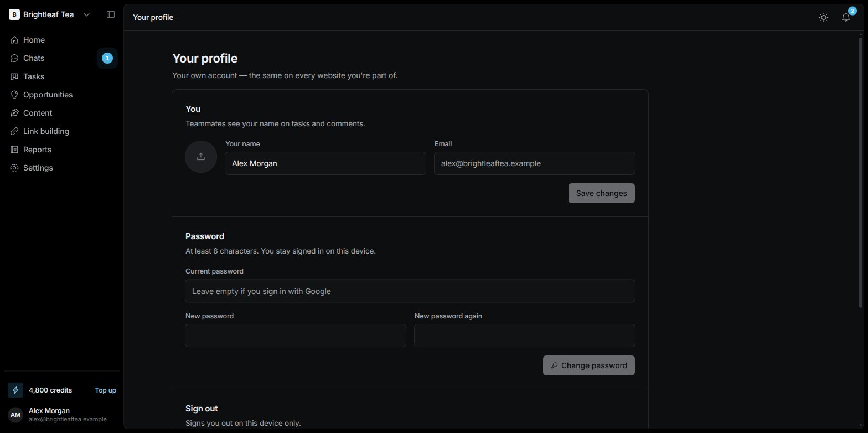Click the Reports icon in sidebar
The height and width of the screenshot is (433, 868).
14,150
